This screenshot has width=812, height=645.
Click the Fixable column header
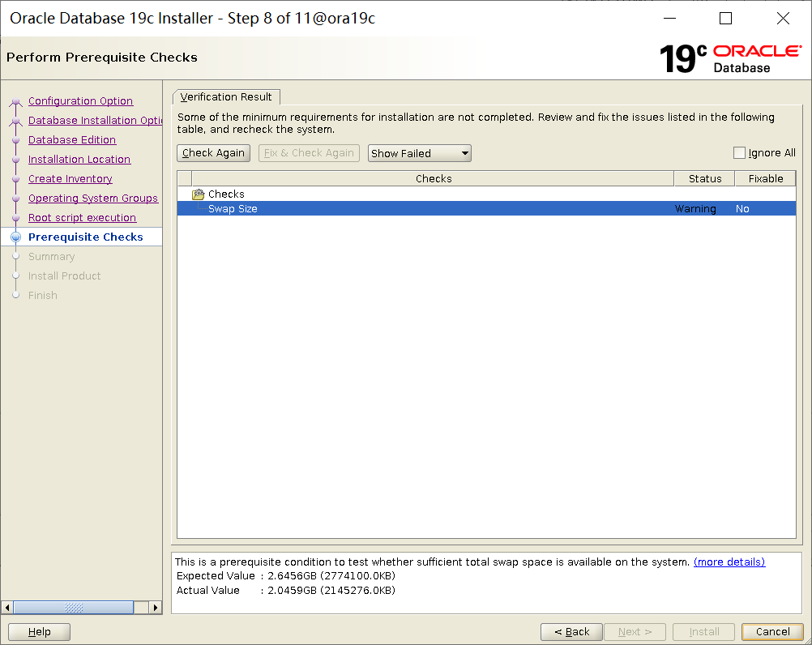pyautogui.click(x=765, y=178)
